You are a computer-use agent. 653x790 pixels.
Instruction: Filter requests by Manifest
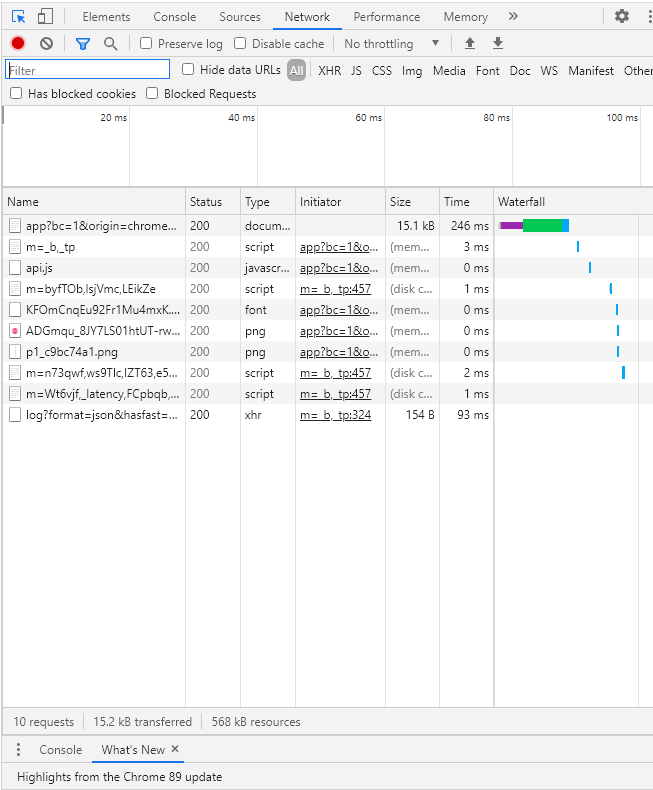click(591, 71)
